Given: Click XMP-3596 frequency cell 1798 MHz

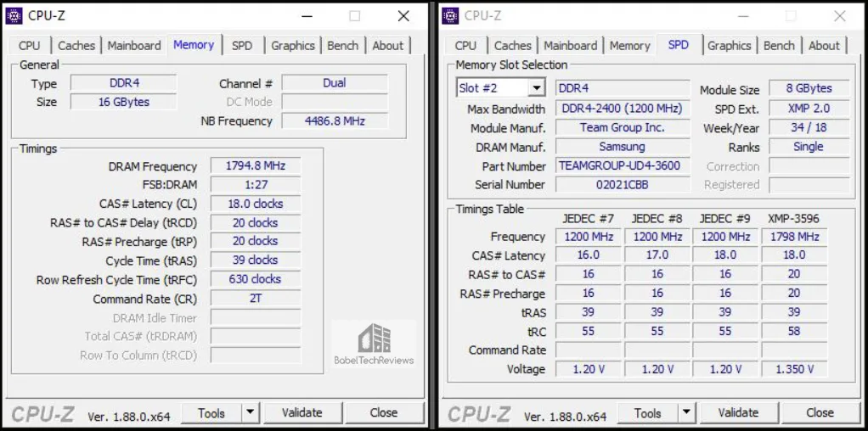Looking at the screenshot, I should click(794, 236).
